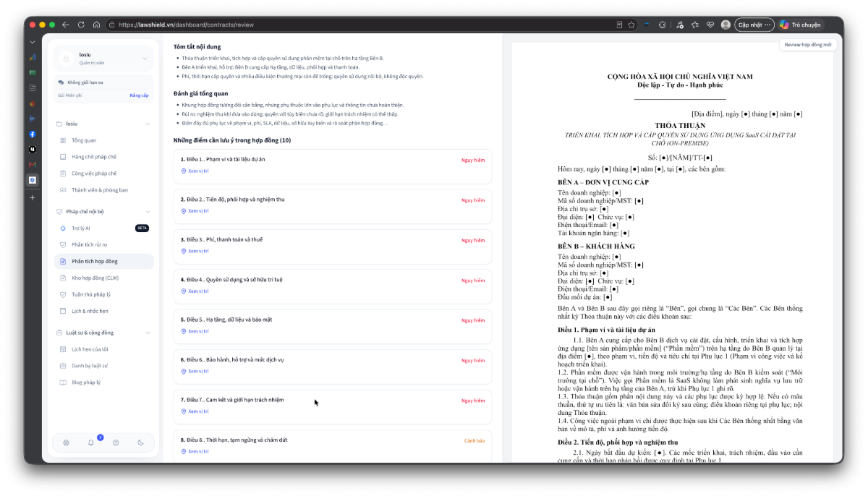The width and height of the screenshot is (868, 496).
Task: Switch to the Facebook tab in vertical tab strip
Action: 33,134
